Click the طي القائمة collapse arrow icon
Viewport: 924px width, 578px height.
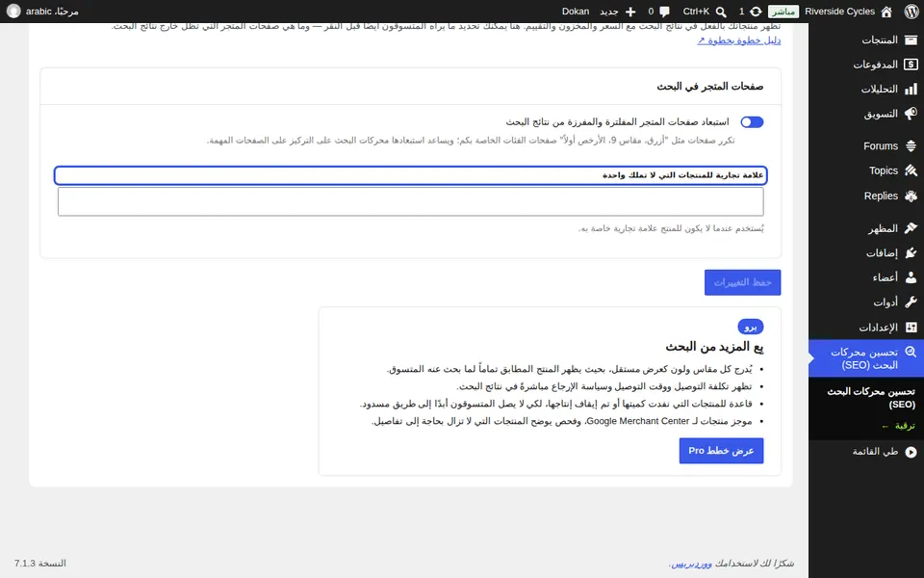pos(911,452)
